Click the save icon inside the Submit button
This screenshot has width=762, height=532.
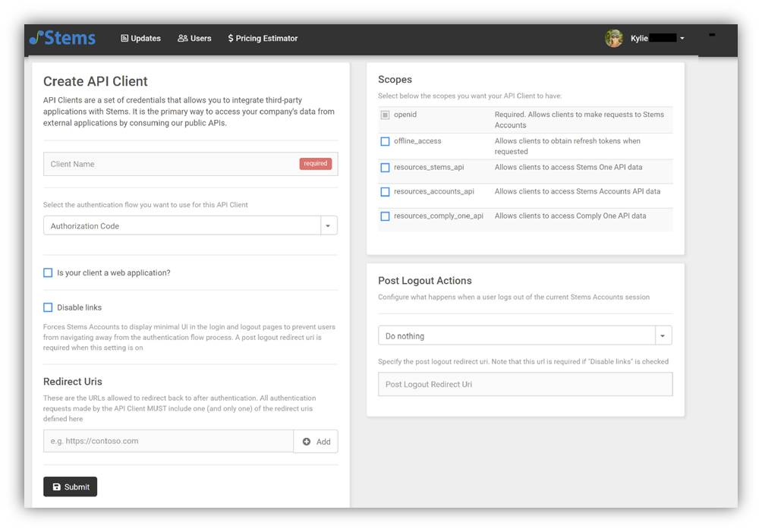pyautogui.click(x=56, y=486)
